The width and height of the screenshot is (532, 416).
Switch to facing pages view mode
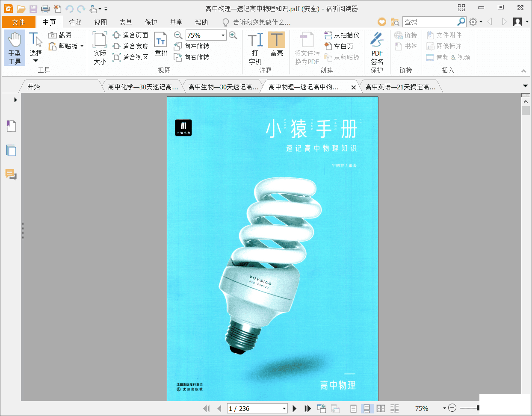coord(381,409)
